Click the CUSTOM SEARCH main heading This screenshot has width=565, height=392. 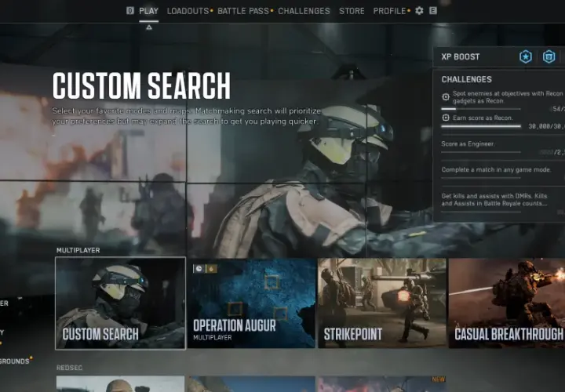141,85
